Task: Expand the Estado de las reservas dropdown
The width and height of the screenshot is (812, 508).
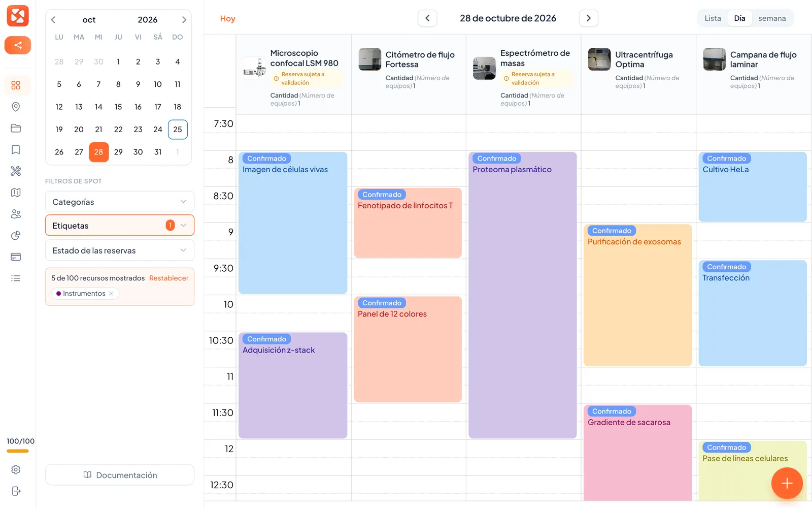Action: (x=120, y=250)
